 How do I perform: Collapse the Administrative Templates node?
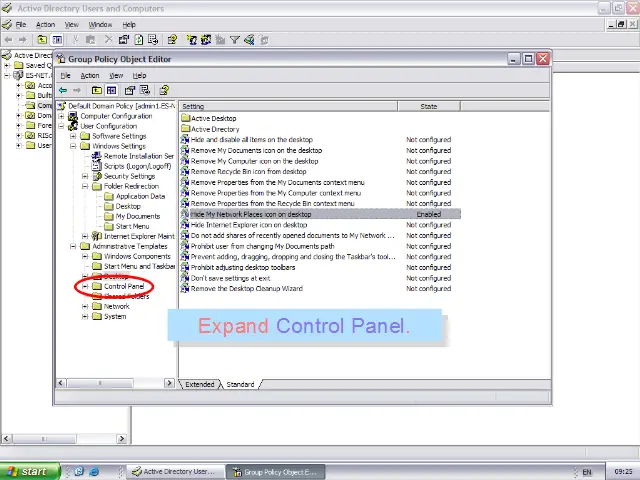[x=73, y=247]
